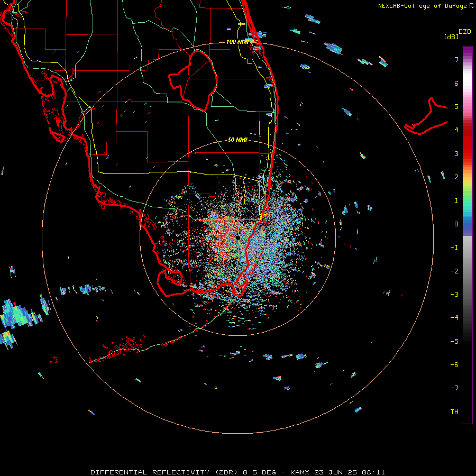Viewport: 476px width, 476px height.
Task: Click the -4 value on the color scale
Action: (454, 318)
